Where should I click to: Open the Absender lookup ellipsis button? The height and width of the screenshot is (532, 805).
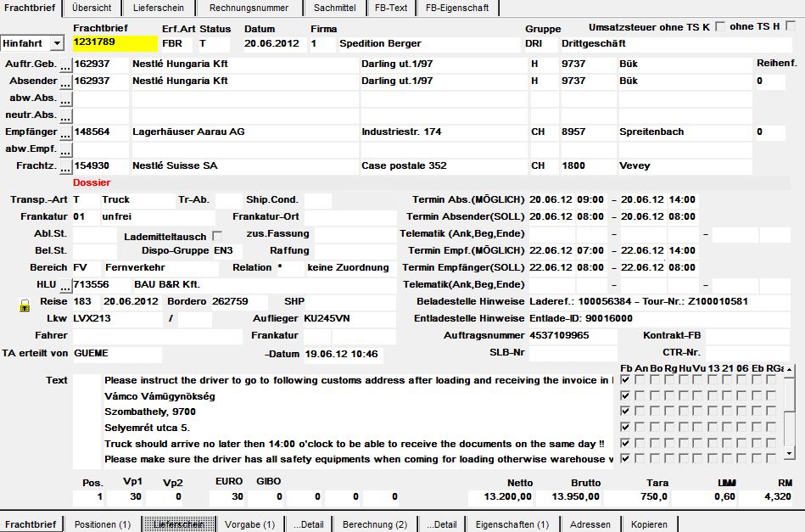point(65,82)
